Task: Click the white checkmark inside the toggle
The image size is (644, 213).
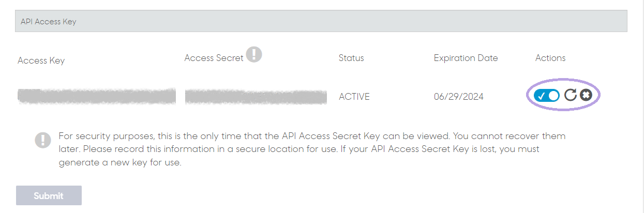Action: pos(541,96)
